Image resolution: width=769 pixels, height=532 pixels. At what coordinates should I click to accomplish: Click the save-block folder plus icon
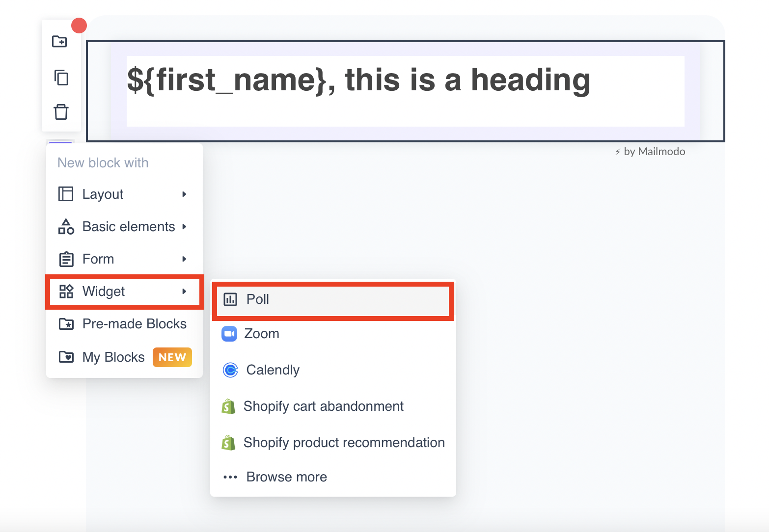pos(60,42)
